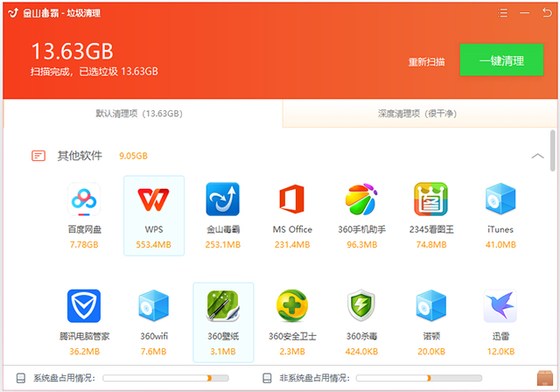
Task: Click the 12.0KB size under 迅雷
Action: [500, 352]
